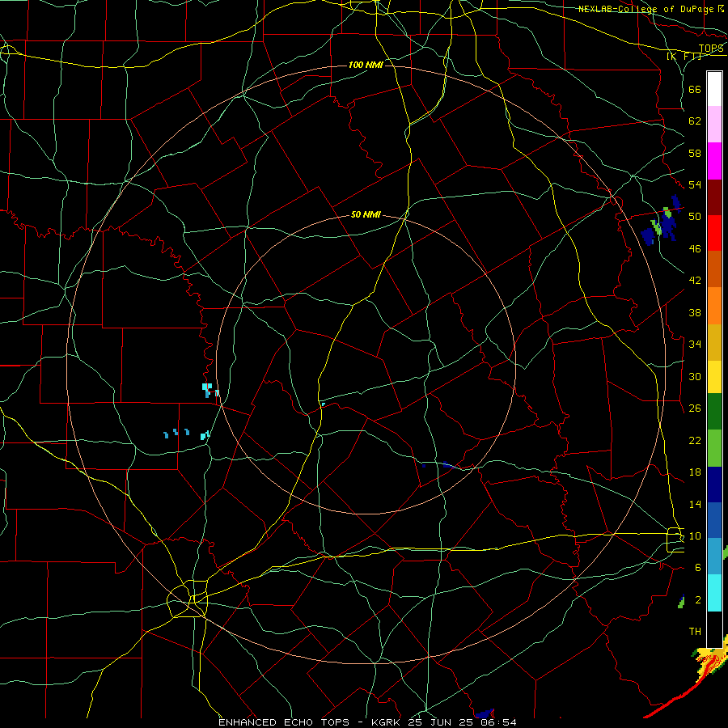Click the white swatch in the tops legend

[x=714, y=89]
